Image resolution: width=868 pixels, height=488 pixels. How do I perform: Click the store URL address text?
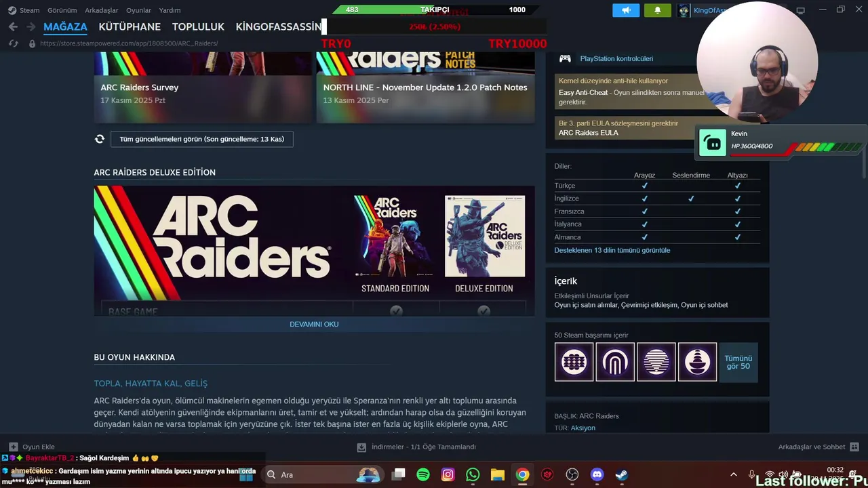129,43
